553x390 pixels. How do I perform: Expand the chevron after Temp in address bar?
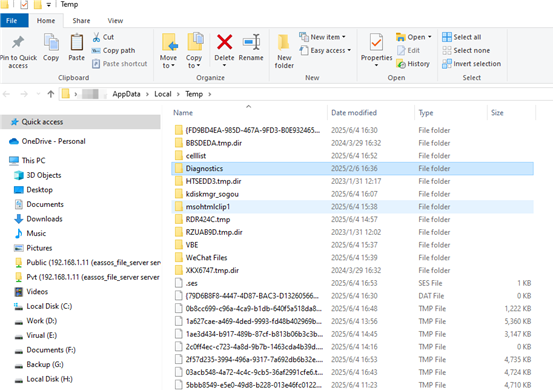coord(209,94)
